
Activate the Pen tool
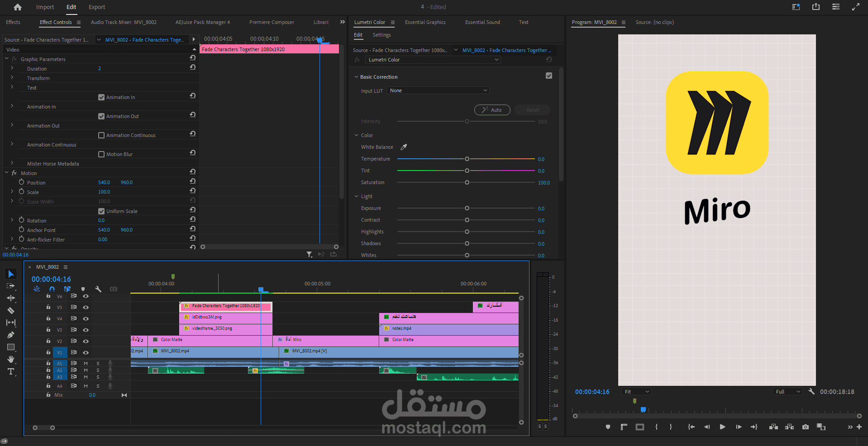click(11, 335)
